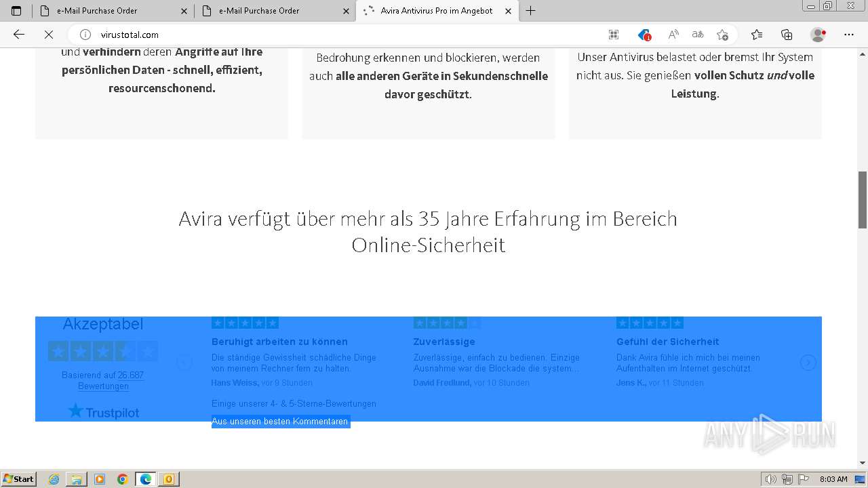Click 'Aus unseren besten Kommentaren' text
868x488 pixels.
pyautogui.click(x=280, y=422)
